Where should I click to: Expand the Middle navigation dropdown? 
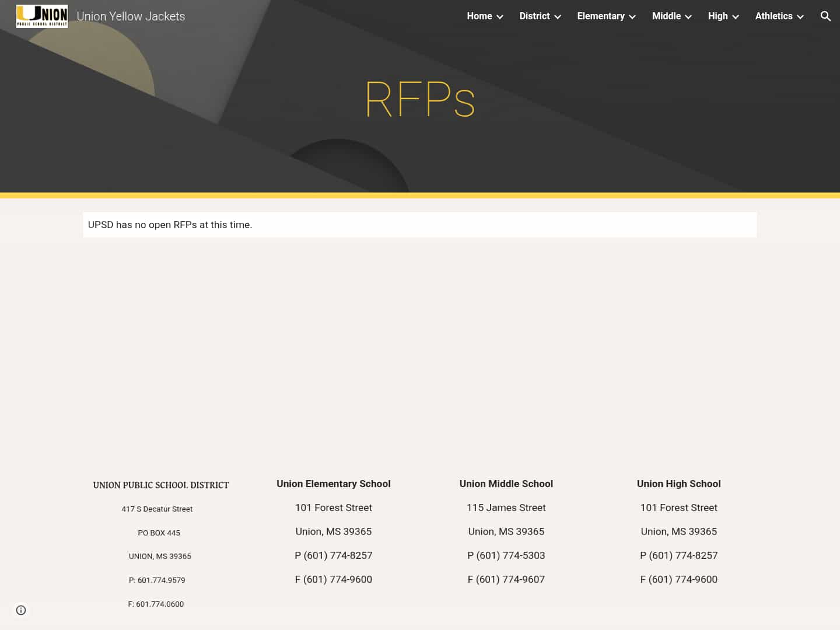click(x=688, y=16)
